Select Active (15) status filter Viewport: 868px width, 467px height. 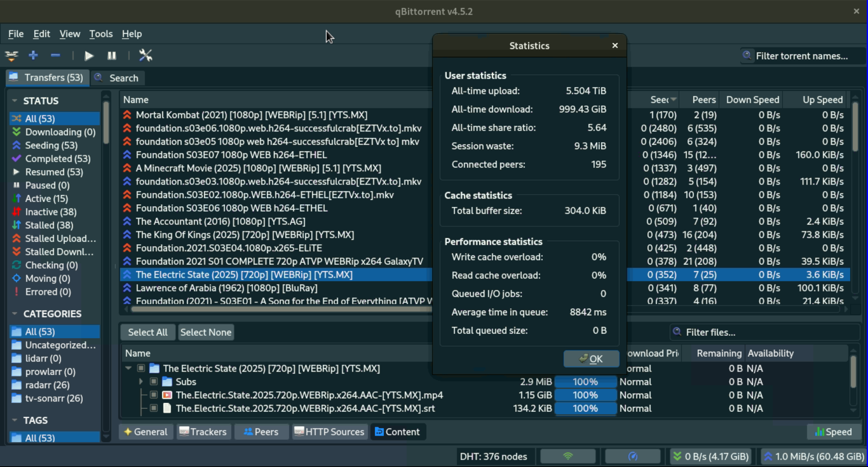[54, 198]
